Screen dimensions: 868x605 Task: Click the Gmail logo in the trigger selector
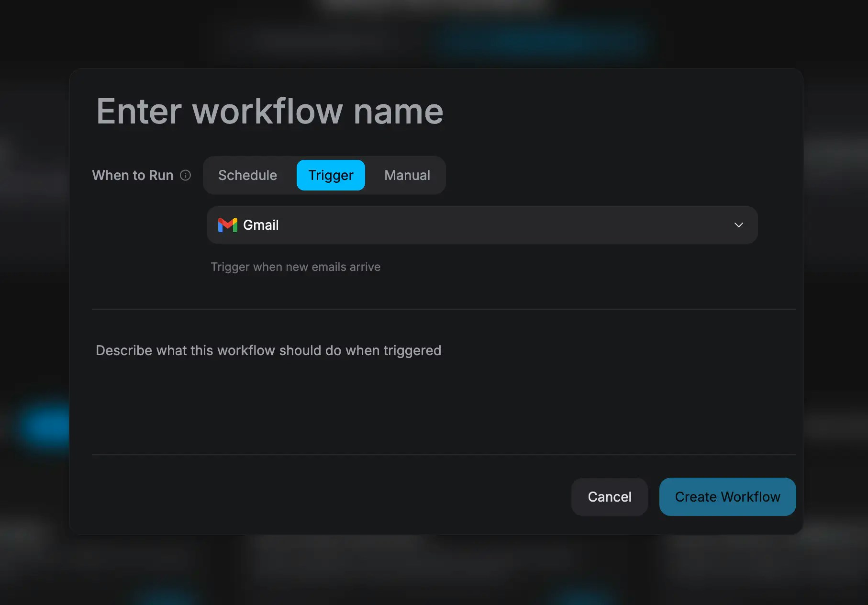pyautogui.click(x=228, y=225)
